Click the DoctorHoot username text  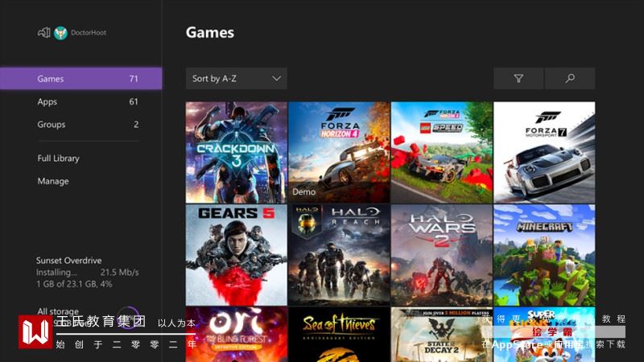tap(89, 33)
